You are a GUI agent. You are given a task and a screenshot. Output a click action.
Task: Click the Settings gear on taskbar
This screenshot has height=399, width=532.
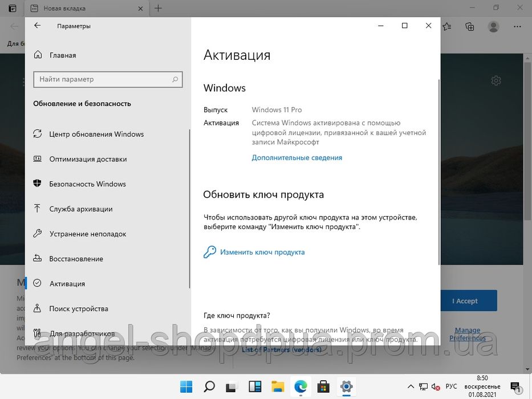pyautogui.click(x=346, y=386)
